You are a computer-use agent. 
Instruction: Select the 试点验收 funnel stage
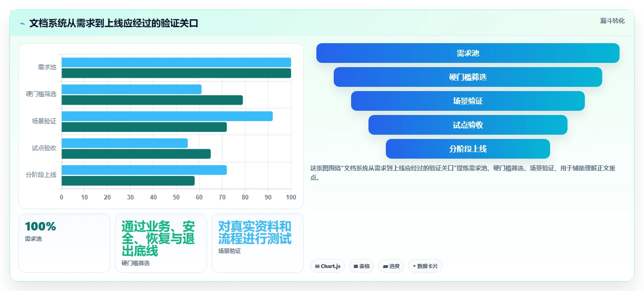468,125
